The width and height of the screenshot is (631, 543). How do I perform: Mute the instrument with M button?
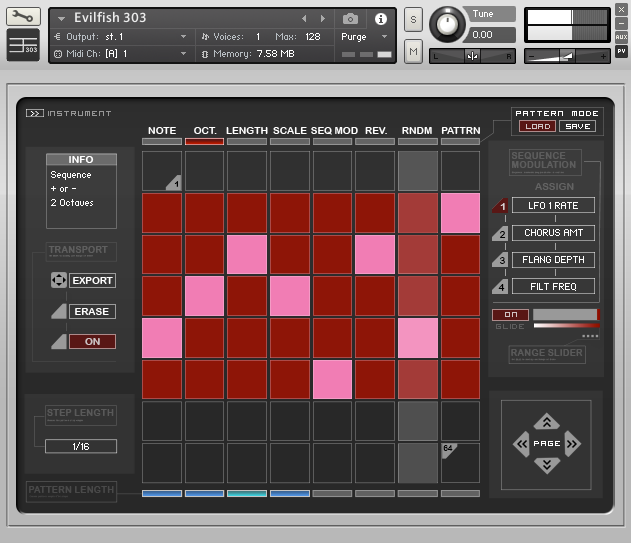[413, 51]
